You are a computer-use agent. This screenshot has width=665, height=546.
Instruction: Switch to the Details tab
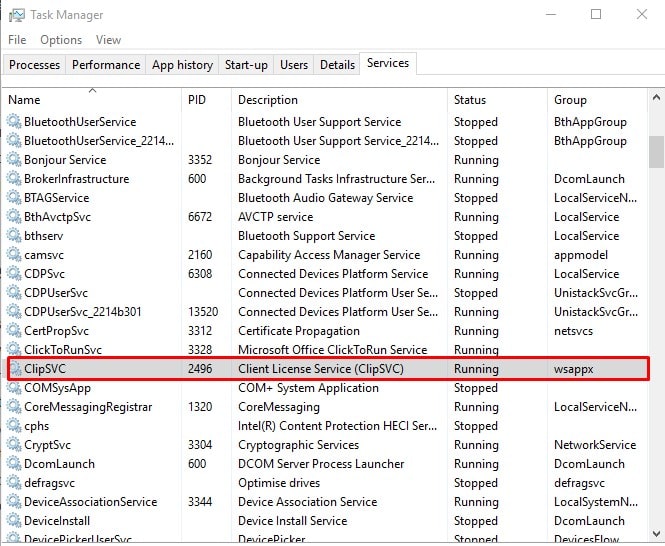click(337, 65)
